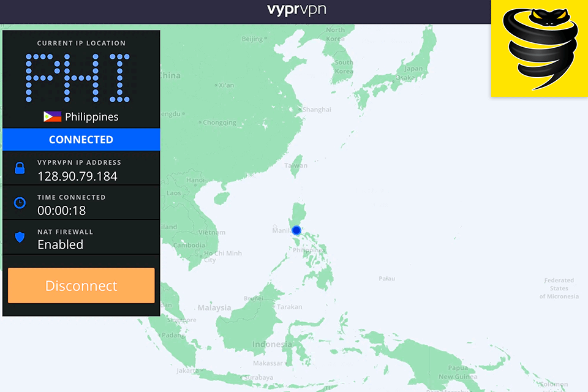This screenshot has width=588, height=392.
Task: Click the VyprVPN snake logo tile
Action: pyautogui.click(x=539, y=48)
